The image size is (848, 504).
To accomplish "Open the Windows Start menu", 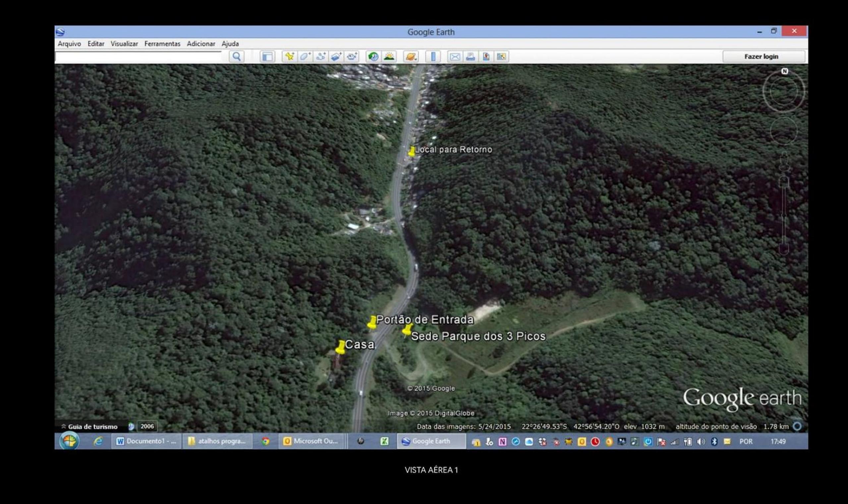I will coord(69,441).
